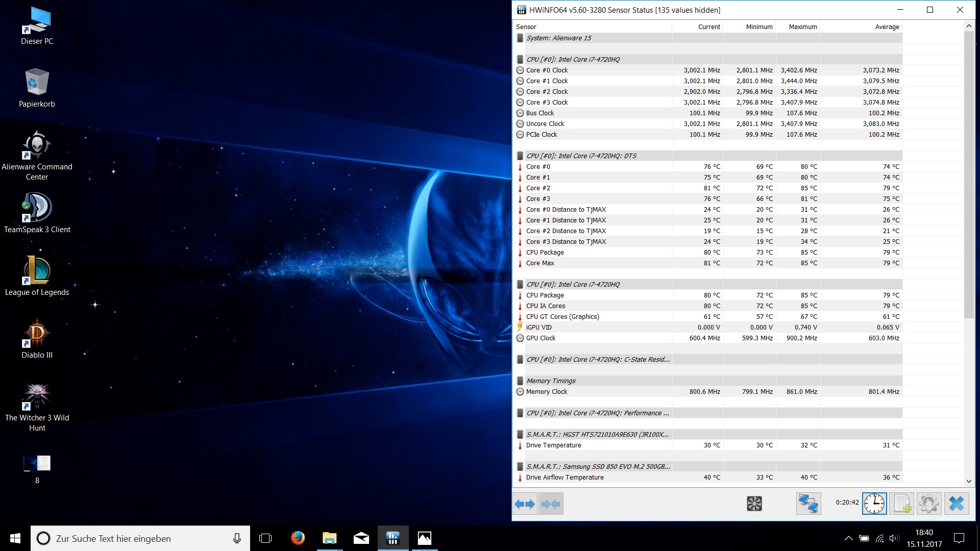Reset min/max with the clock button
Viewport: 980px width, 551px height.
tap(874, 504)
